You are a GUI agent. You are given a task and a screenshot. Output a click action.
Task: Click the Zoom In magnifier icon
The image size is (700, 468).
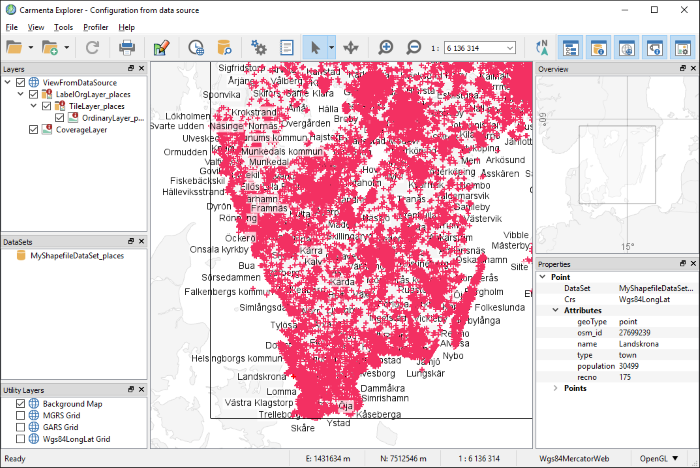coord(386,47)
